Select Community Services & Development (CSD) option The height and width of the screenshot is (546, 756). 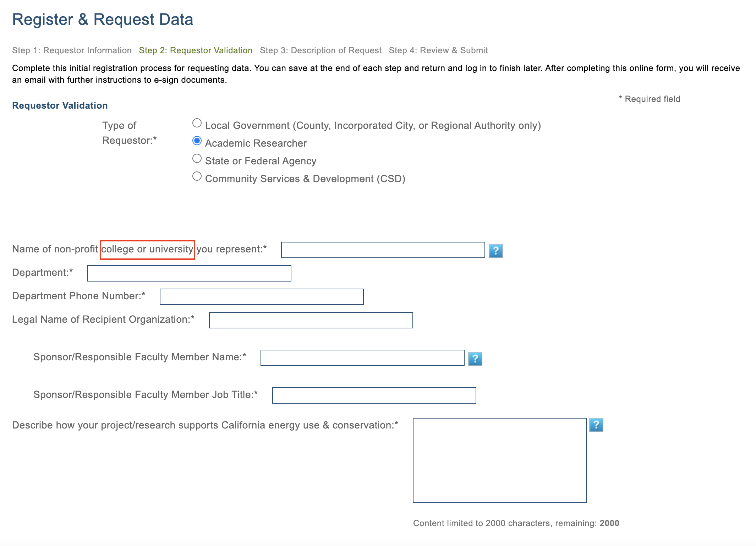pos(197,176)
